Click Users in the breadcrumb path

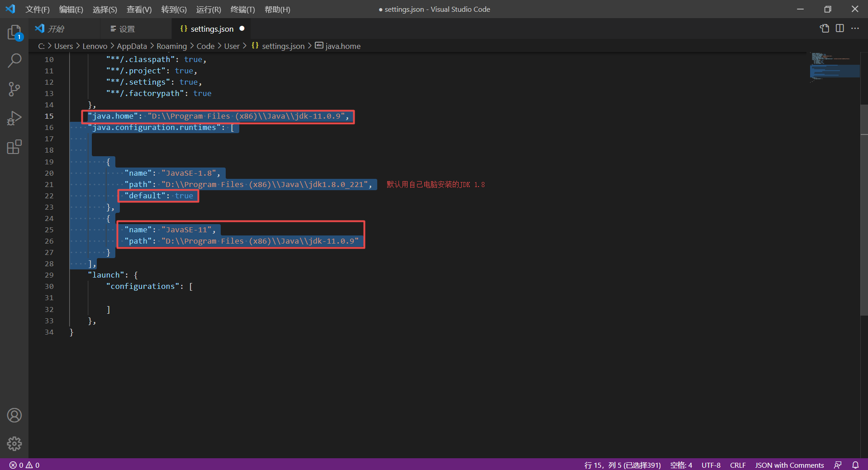[63, 46]
